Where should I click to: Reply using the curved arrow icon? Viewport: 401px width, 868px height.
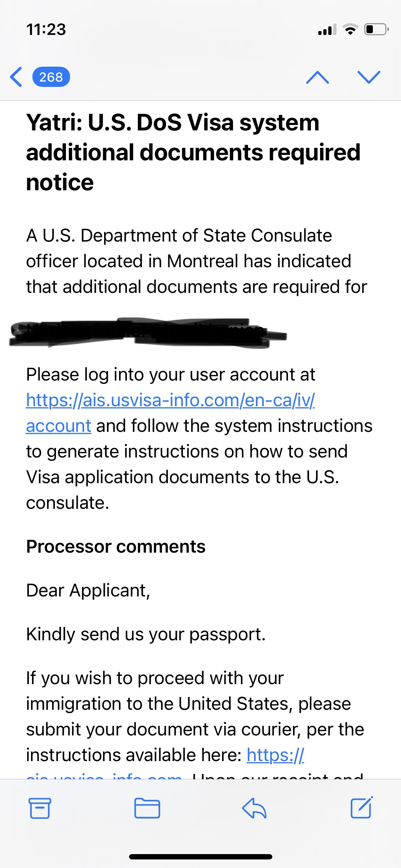click(x=254, y=808)
